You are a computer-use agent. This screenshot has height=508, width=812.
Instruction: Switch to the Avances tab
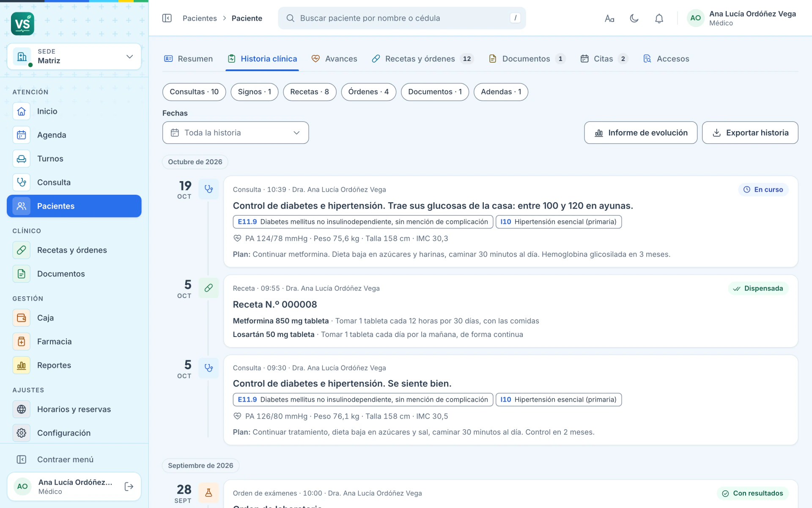334,59
